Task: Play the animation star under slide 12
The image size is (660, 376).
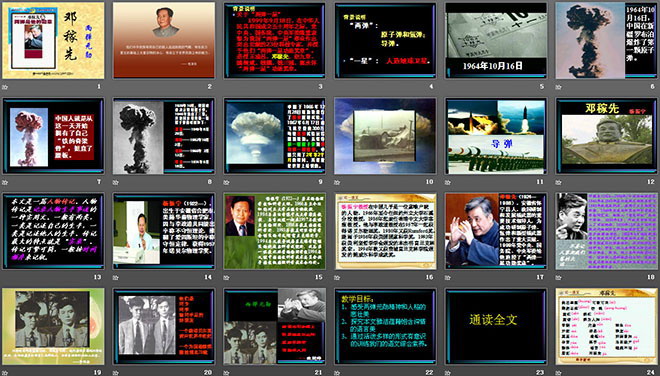Action: (559, 182)
